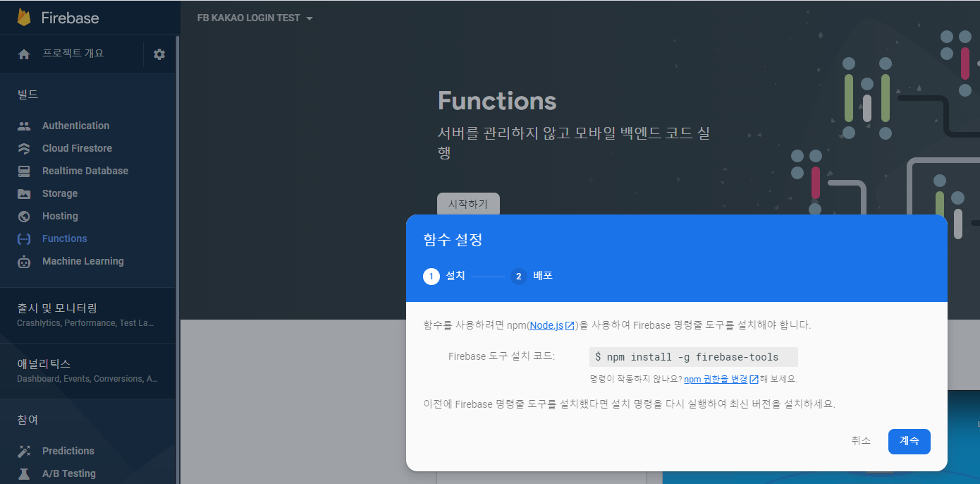Viewport: 980px width, 484px height.
Task: Click the npm install command code box
Action: coord(694,357)
